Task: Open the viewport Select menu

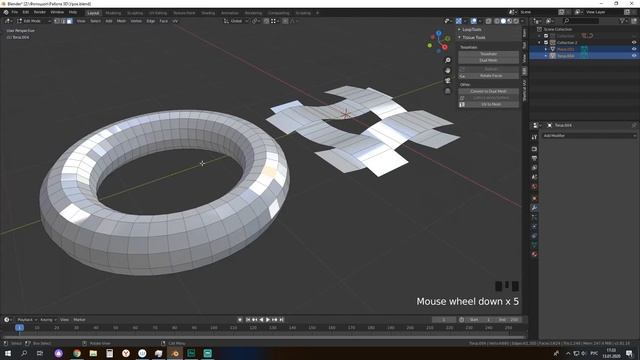Action: point(95,21)
